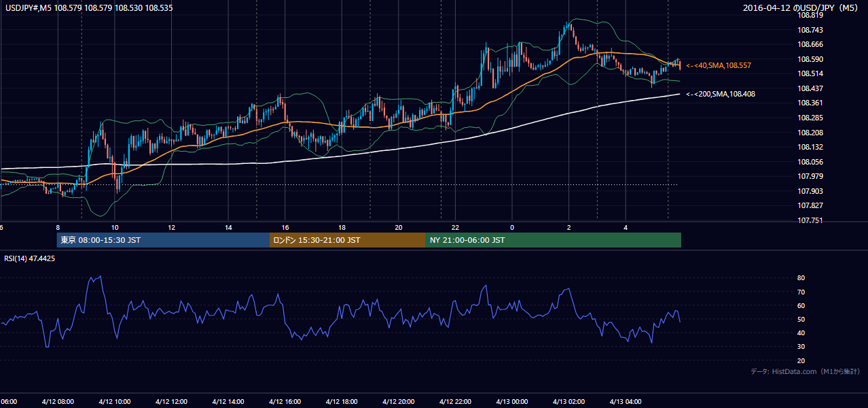The height and width of the screenshot is (408, 868).
Task: Select the RSI scale value 60
Action: coord(801,305)
